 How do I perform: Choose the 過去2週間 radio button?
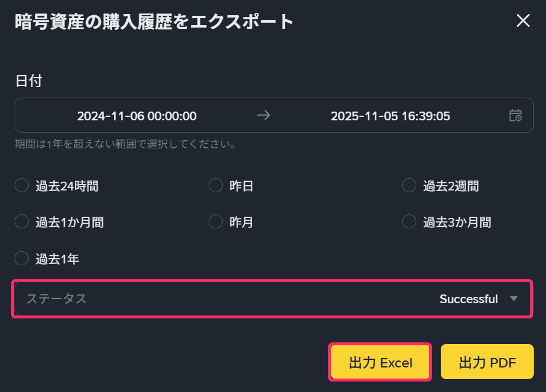tap(410, 186)
